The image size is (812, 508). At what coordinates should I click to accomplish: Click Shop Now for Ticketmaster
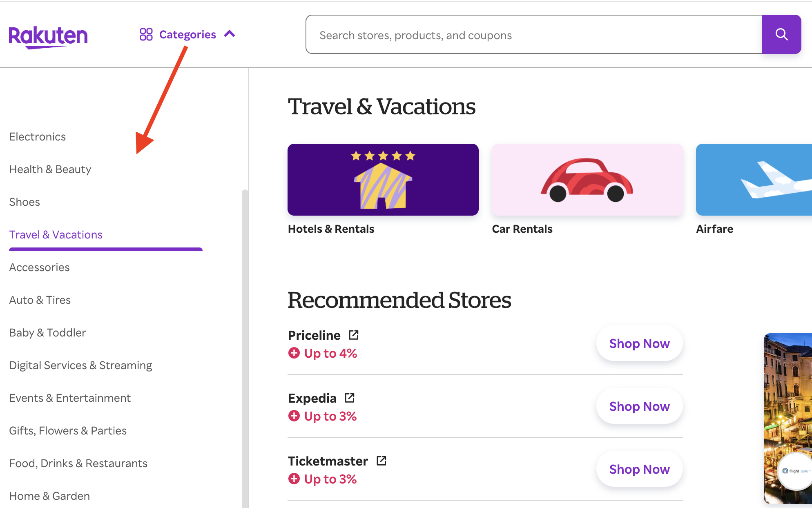click(640, 469)
